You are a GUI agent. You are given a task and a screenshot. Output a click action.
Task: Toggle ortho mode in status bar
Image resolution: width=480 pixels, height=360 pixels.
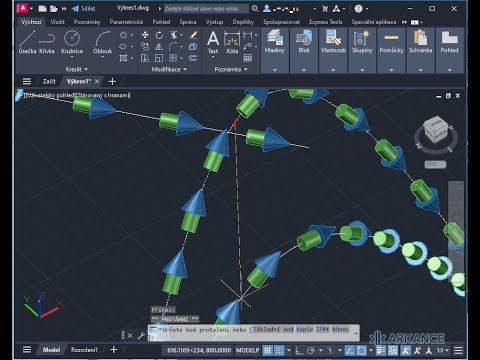[299, 350]
